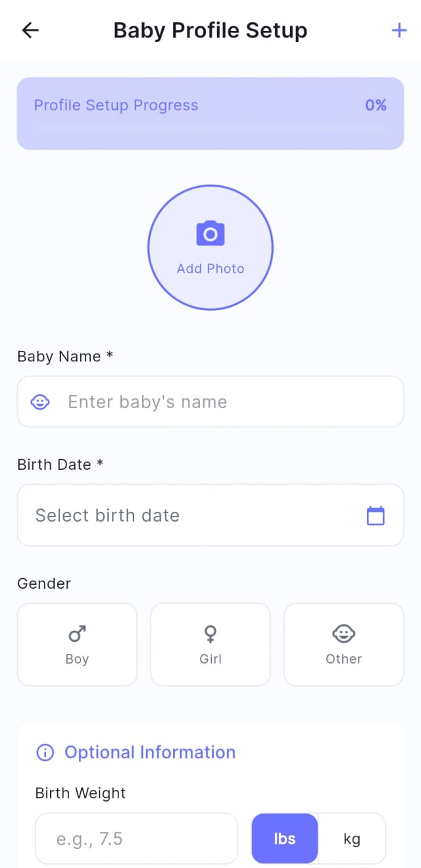Screen dimensions: 421x868
Task: Tap the camera icon to add photo
Action: coord(210,234)
